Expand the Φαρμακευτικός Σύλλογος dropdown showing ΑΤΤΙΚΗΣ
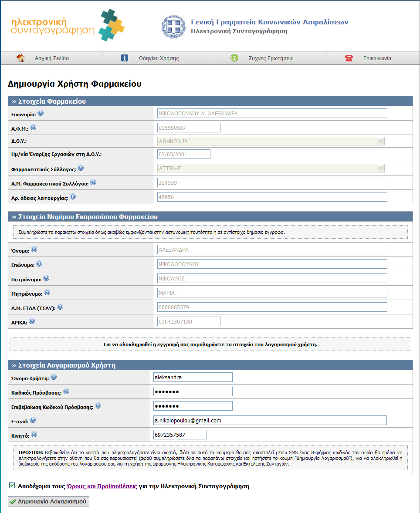The image size is (420, 513). click(x=271, y=168)
